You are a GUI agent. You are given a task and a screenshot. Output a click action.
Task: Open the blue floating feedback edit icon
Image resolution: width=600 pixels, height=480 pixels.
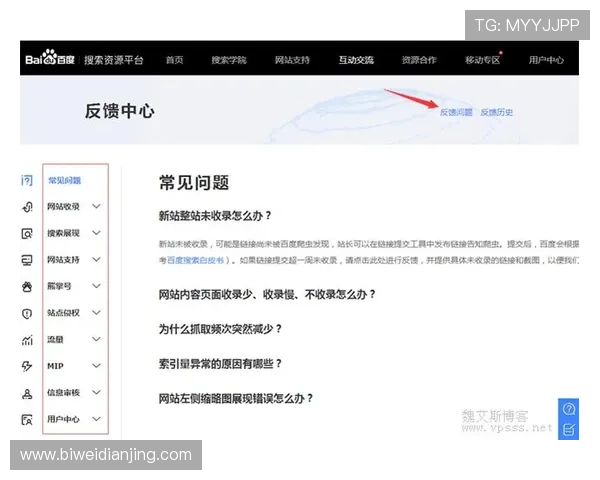point(569,429)
